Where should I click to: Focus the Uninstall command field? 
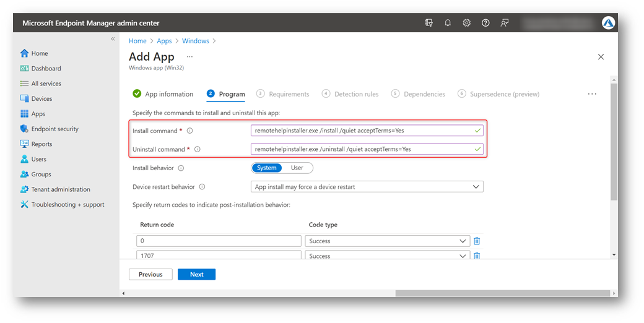(367, 149)
